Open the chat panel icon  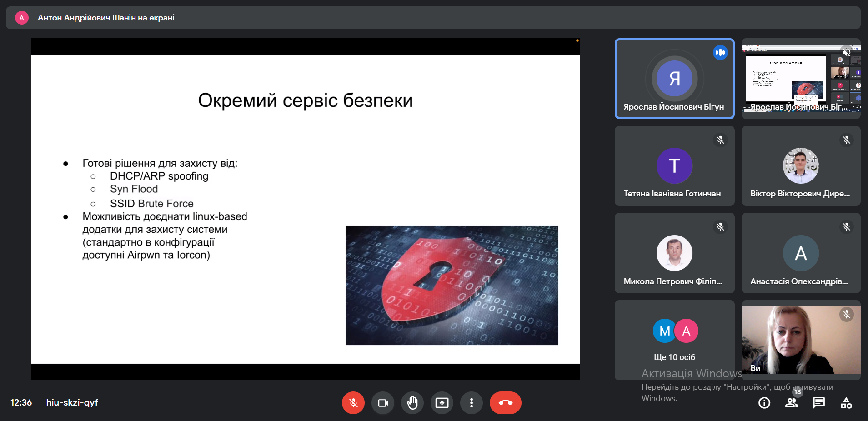[819, 403]
